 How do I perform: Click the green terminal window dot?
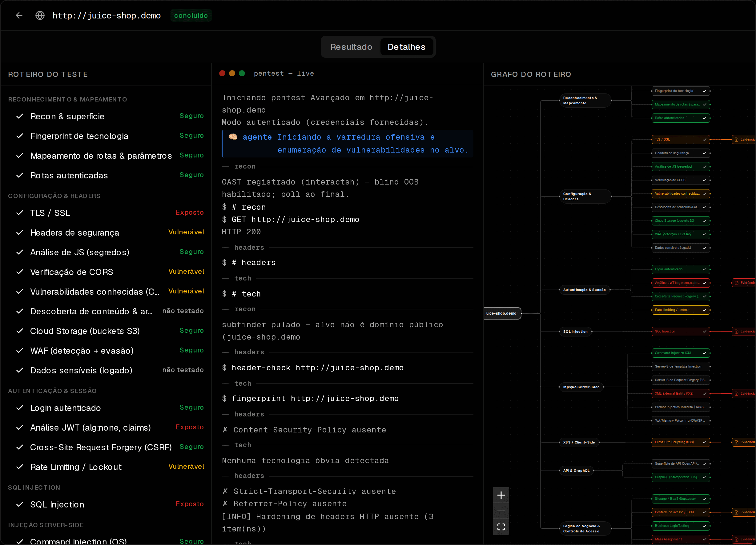point(242,73)
